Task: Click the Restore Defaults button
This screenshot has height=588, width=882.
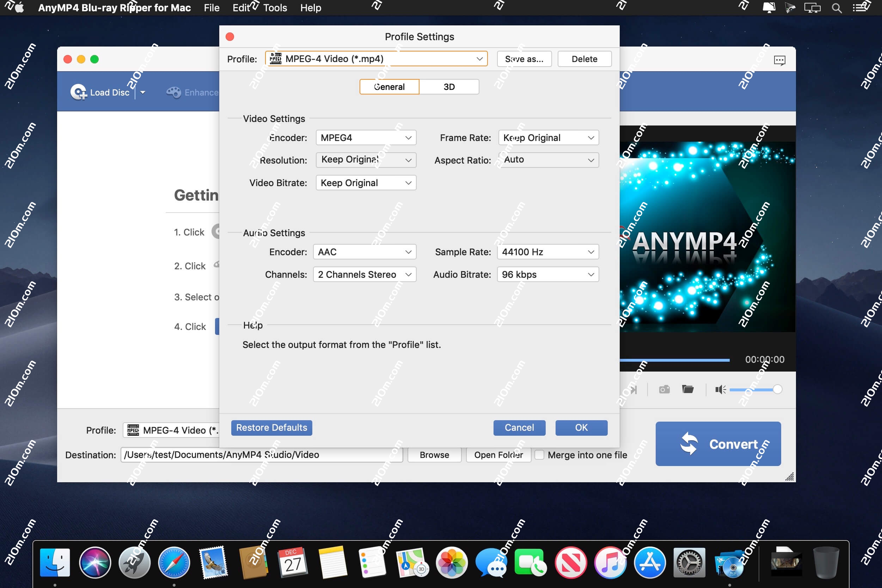Action: point(271,428)
